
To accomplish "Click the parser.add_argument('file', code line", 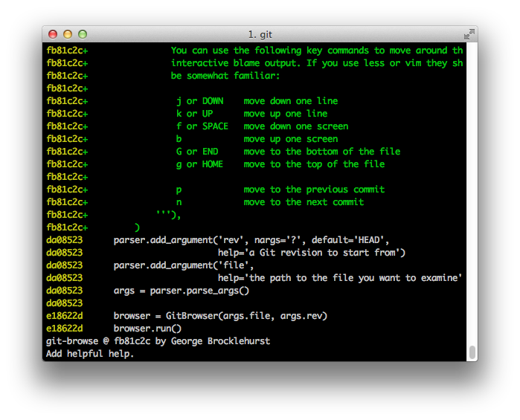I will click(184, 265).
